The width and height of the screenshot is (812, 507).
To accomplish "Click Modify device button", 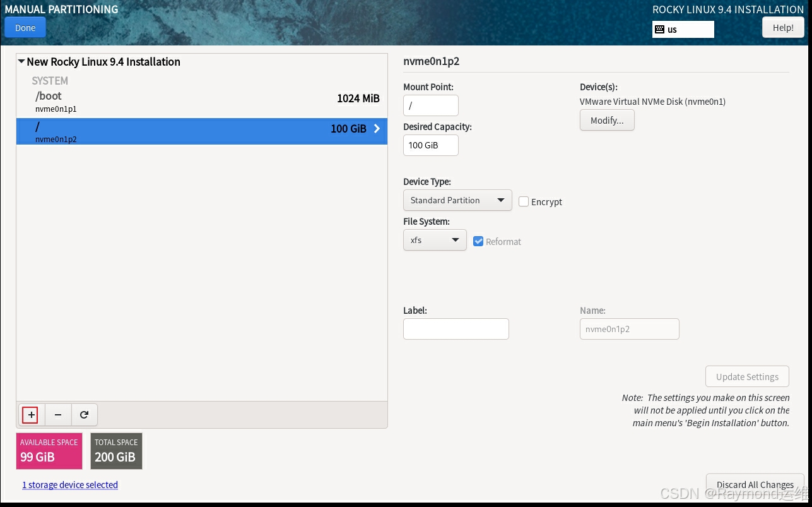I will tap(607, 120).
